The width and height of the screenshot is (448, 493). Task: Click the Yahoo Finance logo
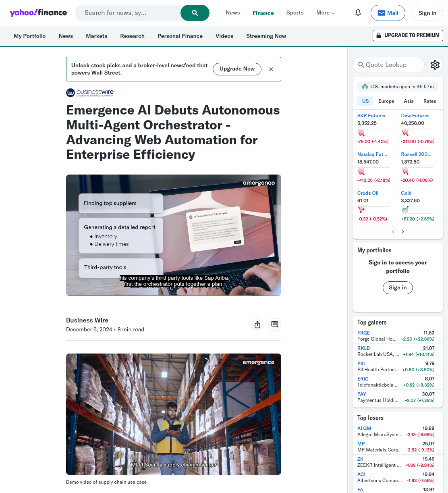coord(38,12)
